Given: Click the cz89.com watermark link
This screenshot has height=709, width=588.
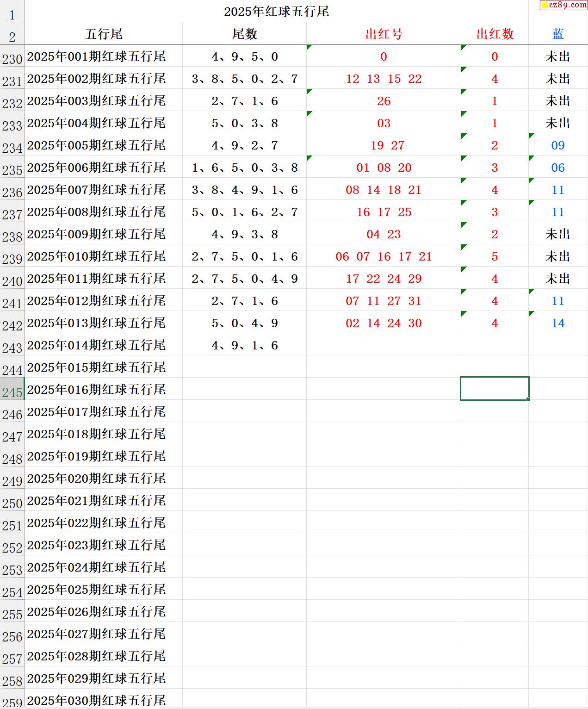Looking at the screenshot, I should pyautogui.click(x=564, y=5).
